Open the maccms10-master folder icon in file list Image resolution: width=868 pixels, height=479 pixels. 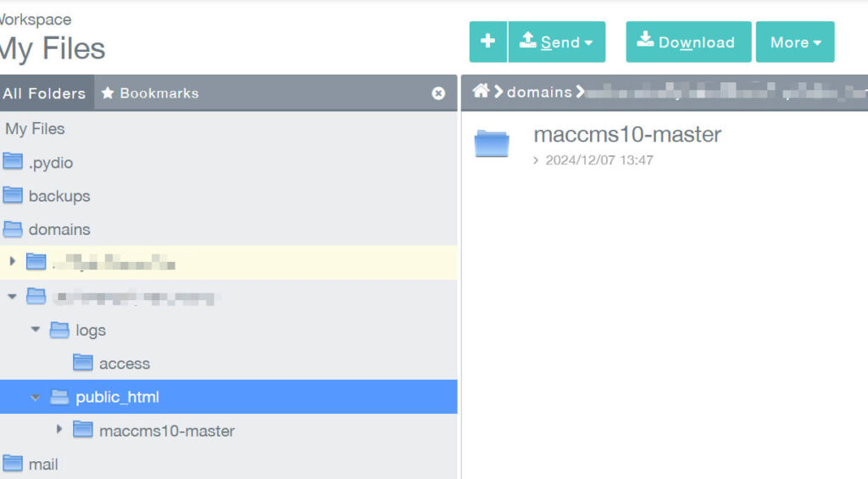click(492, 144)
